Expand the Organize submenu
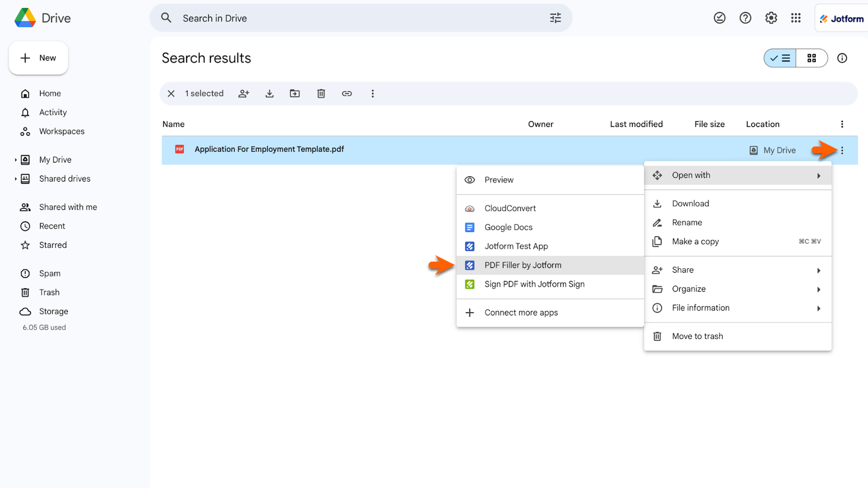The width and height of the screenshot is (868, 488). 738,289
